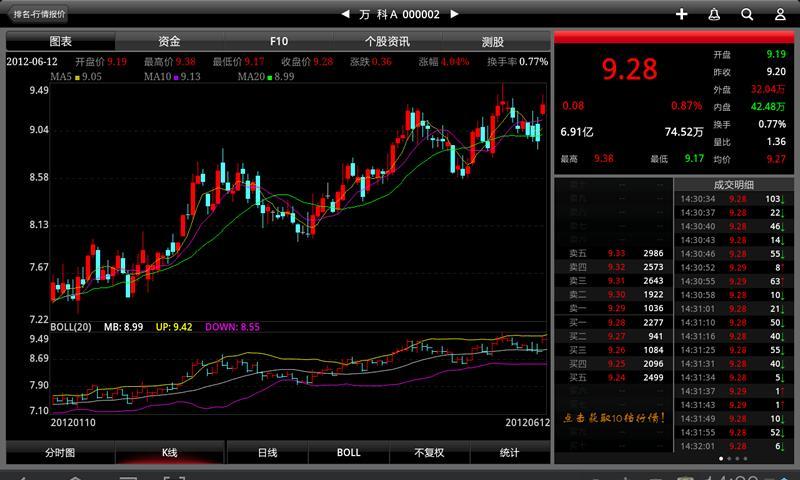The image size is (800, 480).
Task: Tap the 量比 1.36 value
Action: (x=776, y=141)
